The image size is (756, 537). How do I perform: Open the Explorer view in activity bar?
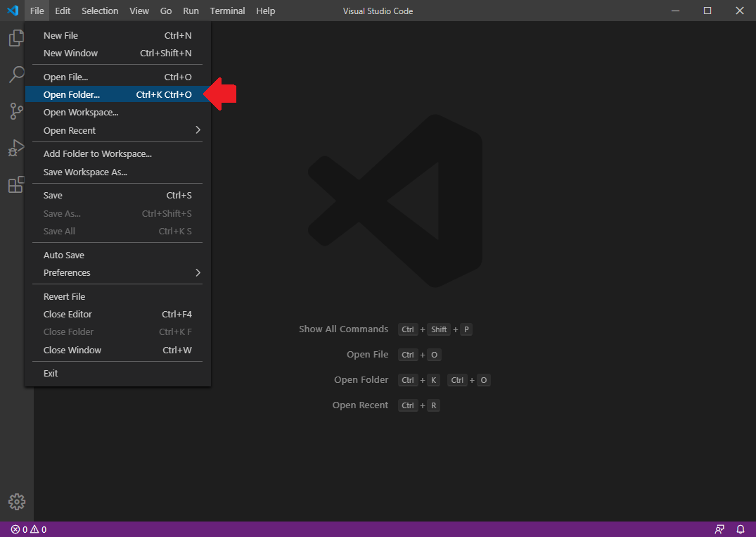[x=16, y=37]
